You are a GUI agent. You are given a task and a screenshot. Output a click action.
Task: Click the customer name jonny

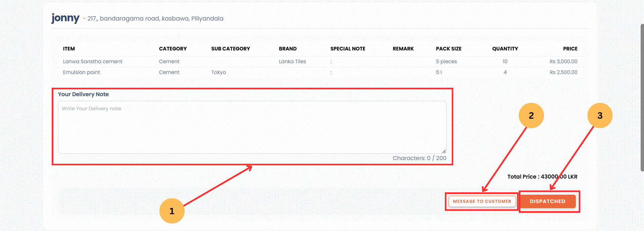coord(65,18)
